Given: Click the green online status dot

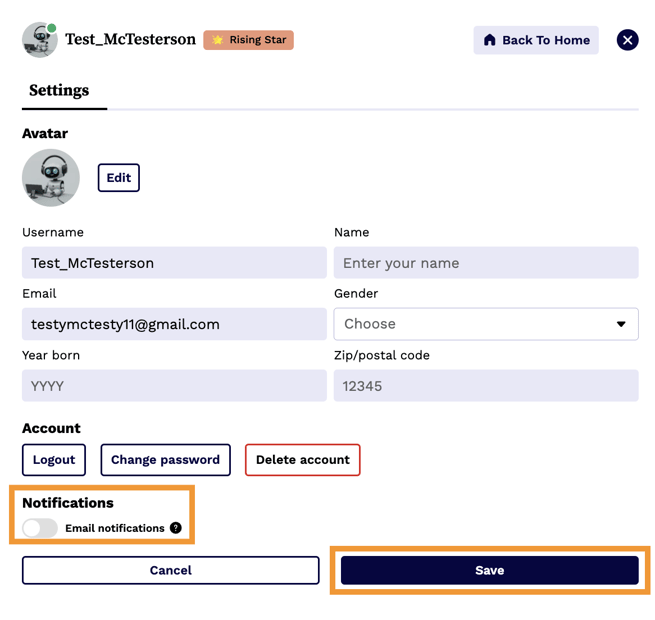Looking at the screenshot, I should [52, 28].
